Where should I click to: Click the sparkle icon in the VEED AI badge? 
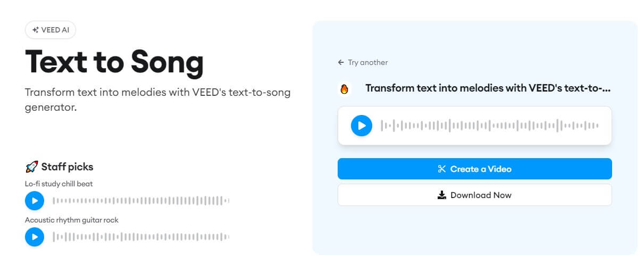pos(36,30)
